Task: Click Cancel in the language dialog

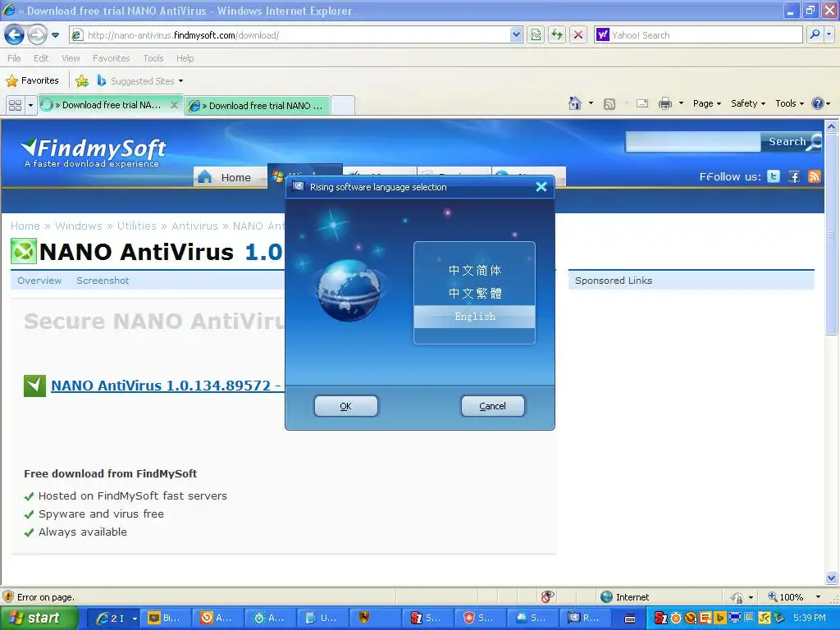Action: [x=493, y=406]
